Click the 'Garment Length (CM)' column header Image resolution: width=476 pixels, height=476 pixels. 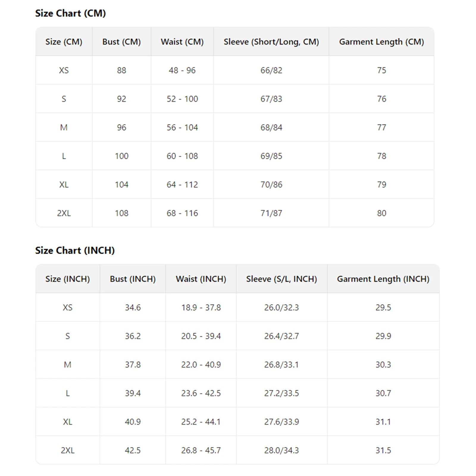click(x=381, y=42)
